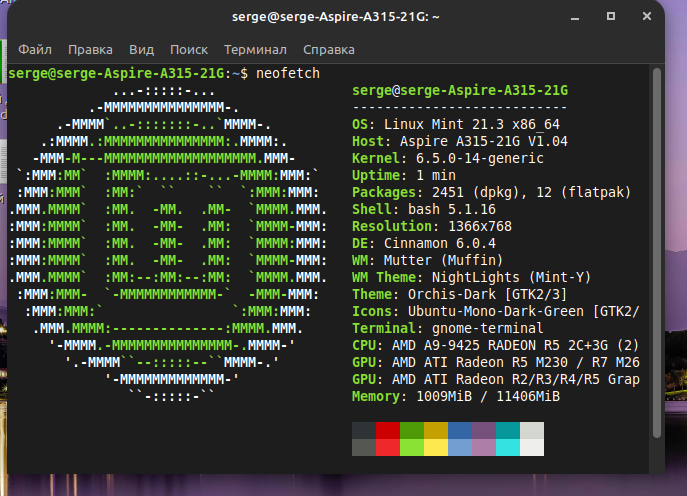Click the bright yellow color block
Image resolution: width=687 pixels, height=496 pixels.
[x=436, y=447]
